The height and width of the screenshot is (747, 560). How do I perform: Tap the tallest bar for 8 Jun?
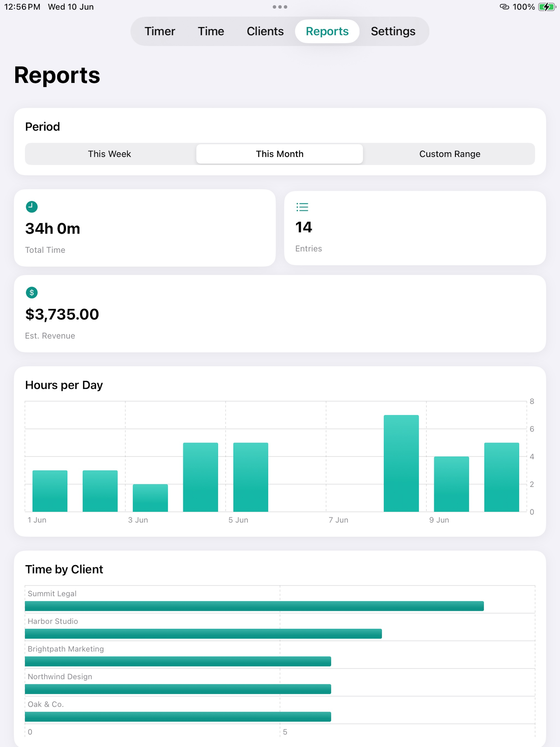click(x=401, y=463)
